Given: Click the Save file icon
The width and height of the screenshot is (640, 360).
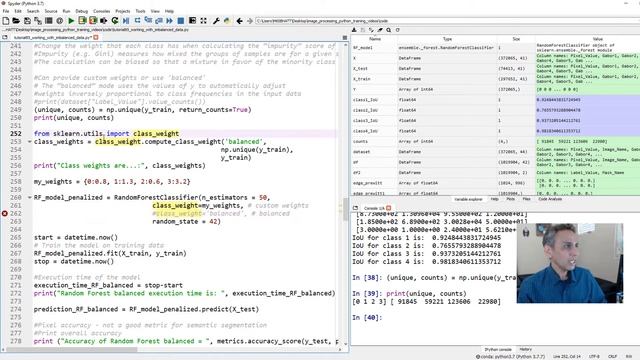Looking at the screenshot, I should pyautogui.click(x=27, y=20).
